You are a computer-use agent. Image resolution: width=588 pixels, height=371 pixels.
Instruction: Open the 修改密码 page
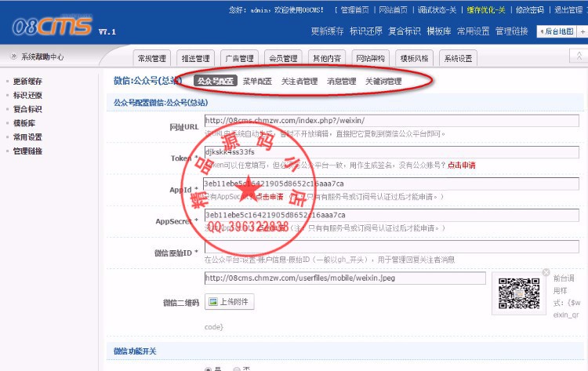pos(529,10)
